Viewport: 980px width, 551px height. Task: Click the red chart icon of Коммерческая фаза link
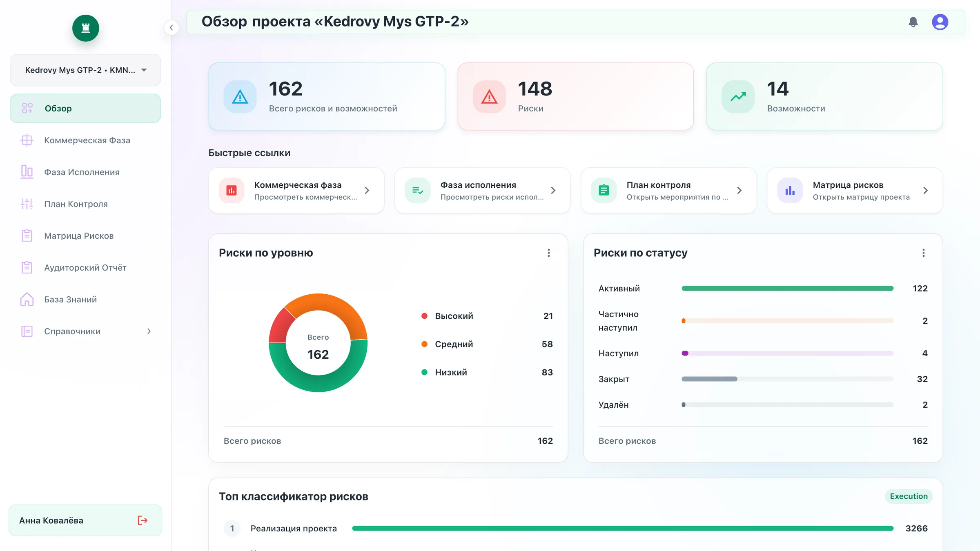tap(232, 190)
